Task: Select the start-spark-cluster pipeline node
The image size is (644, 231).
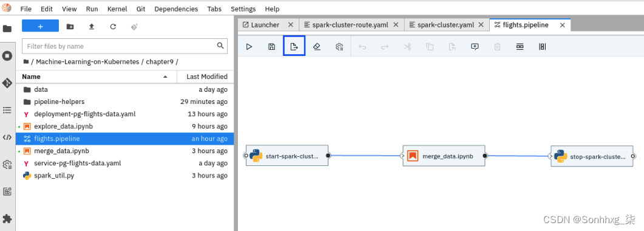Action: click(x=287, y=156)
